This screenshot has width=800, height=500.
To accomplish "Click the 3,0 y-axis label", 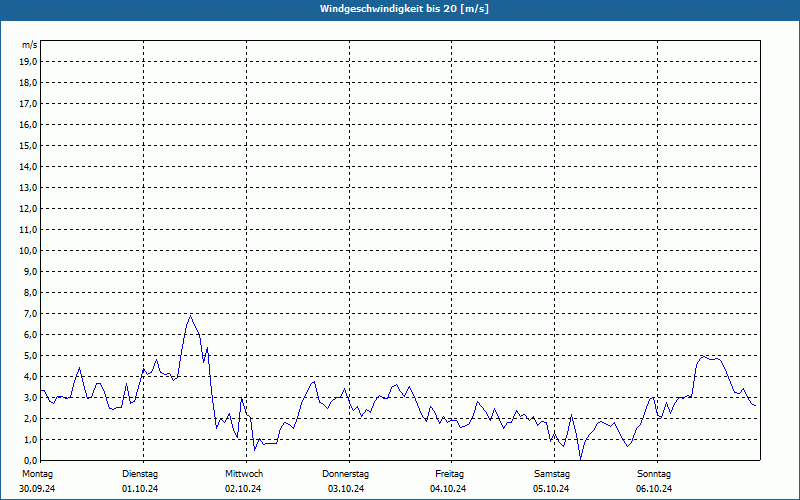I will [x=30, y=397].
